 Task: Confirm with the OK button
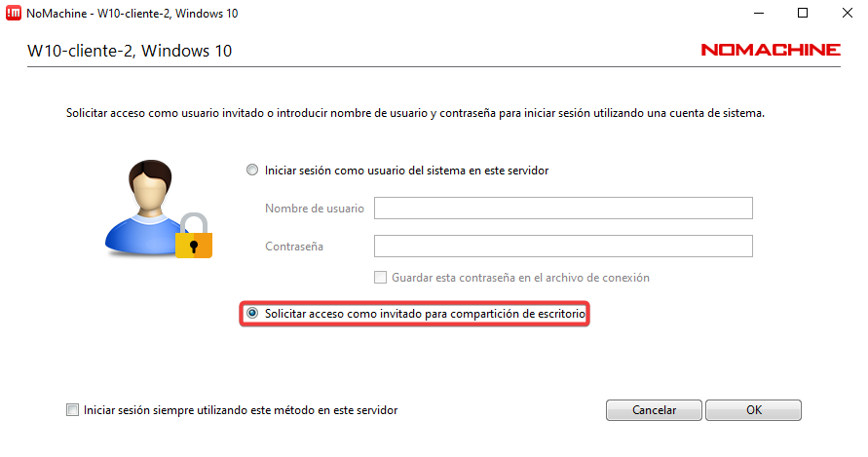753,410
